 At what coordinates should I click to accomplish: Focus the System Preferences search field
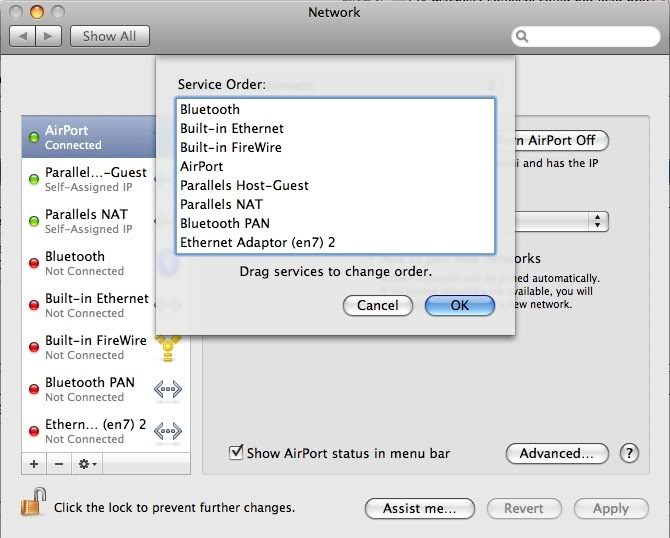click(586, 36)
